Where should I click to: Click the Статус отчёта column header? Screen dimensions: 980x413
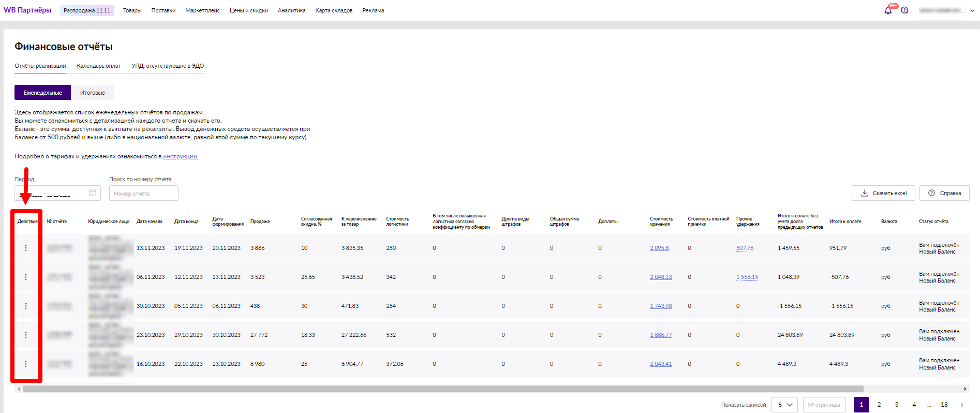click(934, 222)
